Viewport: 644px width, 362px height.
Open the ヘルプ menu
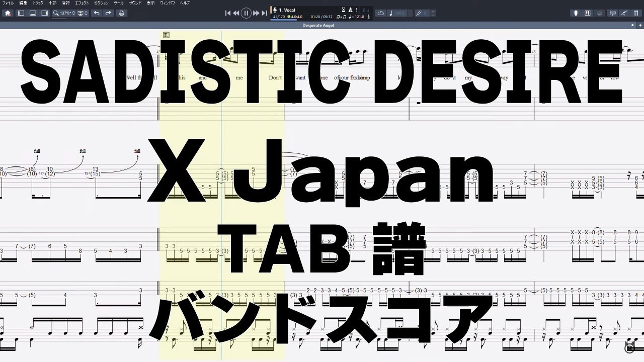(x=185, y=3)
